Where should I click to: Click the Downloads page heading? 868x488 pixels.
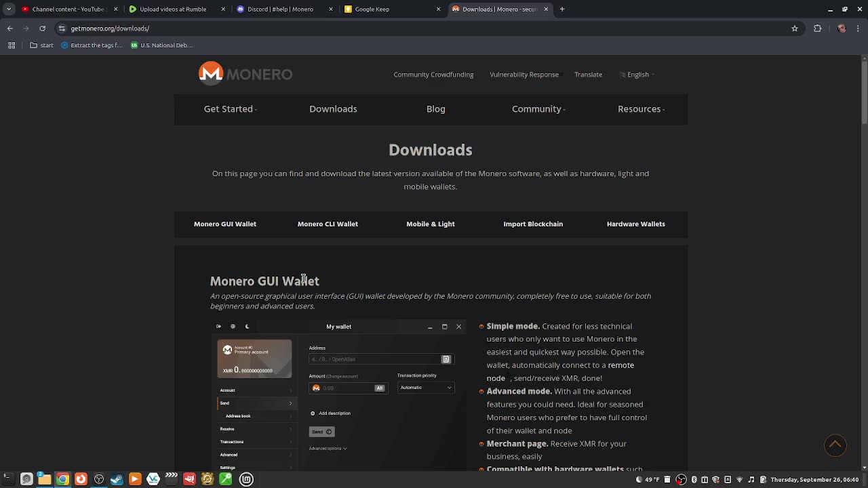click(431, 150)
